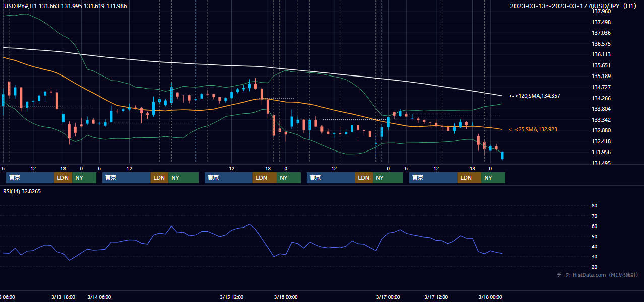Click price axis label 132.880

click(x=601, y=130)
